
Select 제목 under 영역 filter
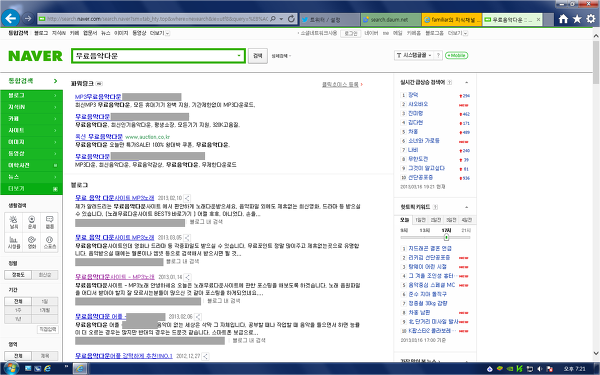tap(45, 356)
